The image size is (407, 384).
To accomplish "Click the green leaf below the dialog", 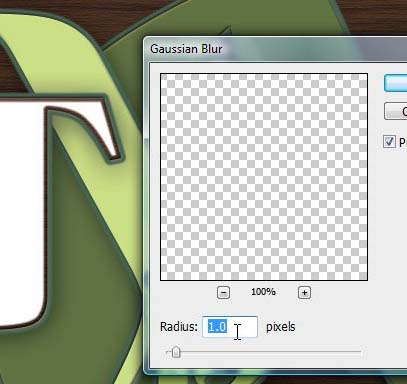I will pos(207,379).
